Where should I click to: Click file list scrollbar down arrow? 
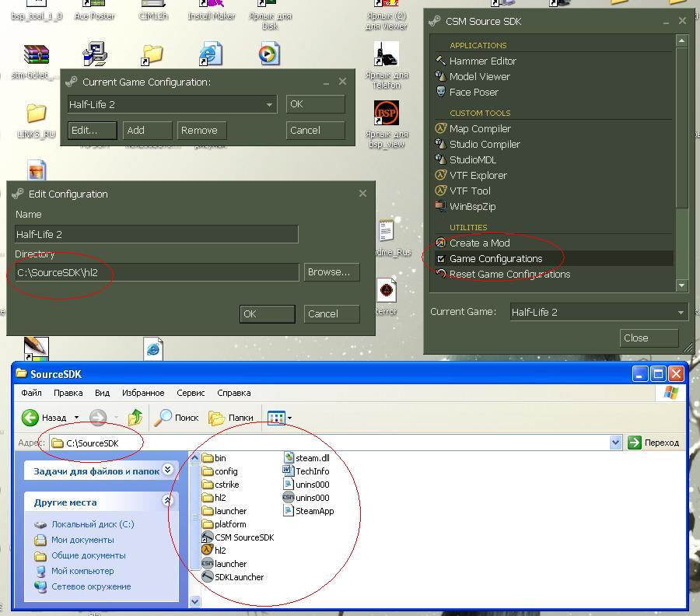tap(194, 602)
